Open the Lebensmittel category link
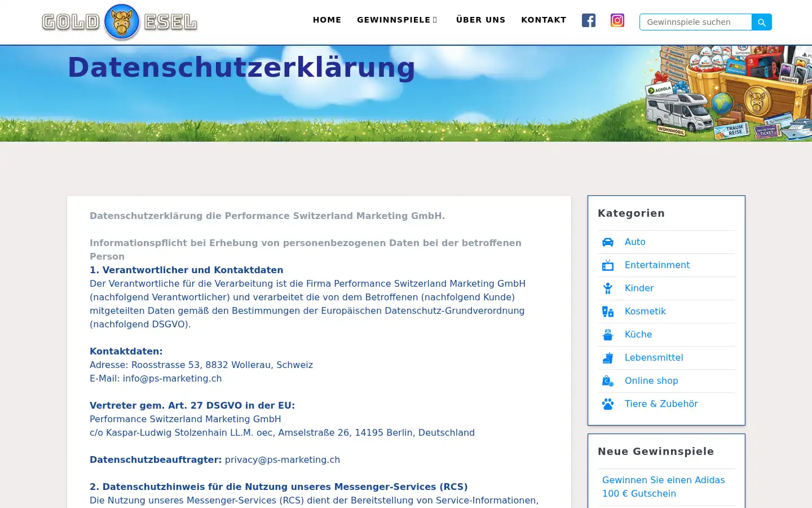This screenshot has height=508, width=812. point(654,358)
